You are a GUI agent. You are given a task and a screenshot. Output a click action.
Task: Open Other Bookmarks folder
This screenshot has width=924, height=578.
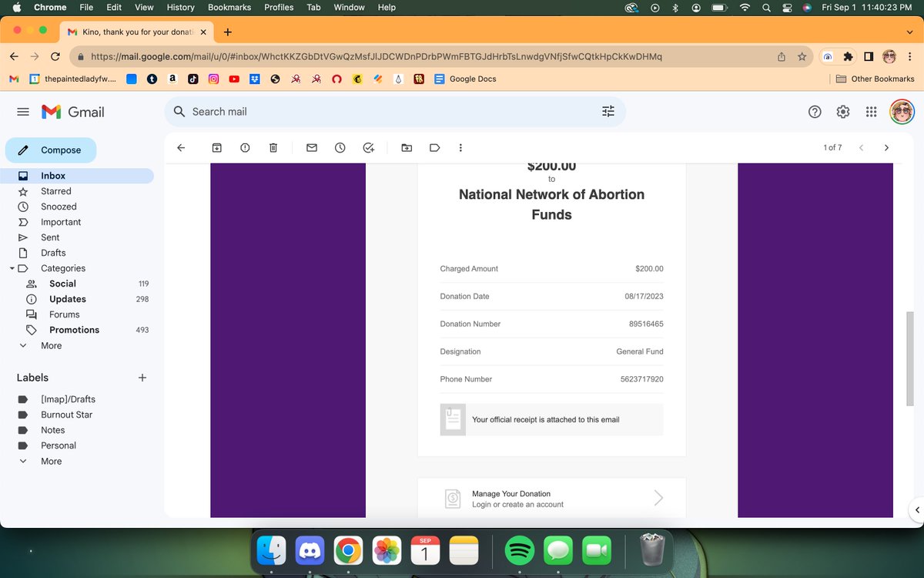(875, 79)
